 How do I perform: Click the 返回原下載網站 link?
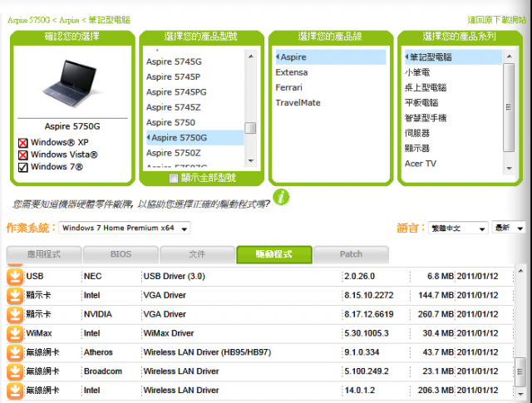497,20
